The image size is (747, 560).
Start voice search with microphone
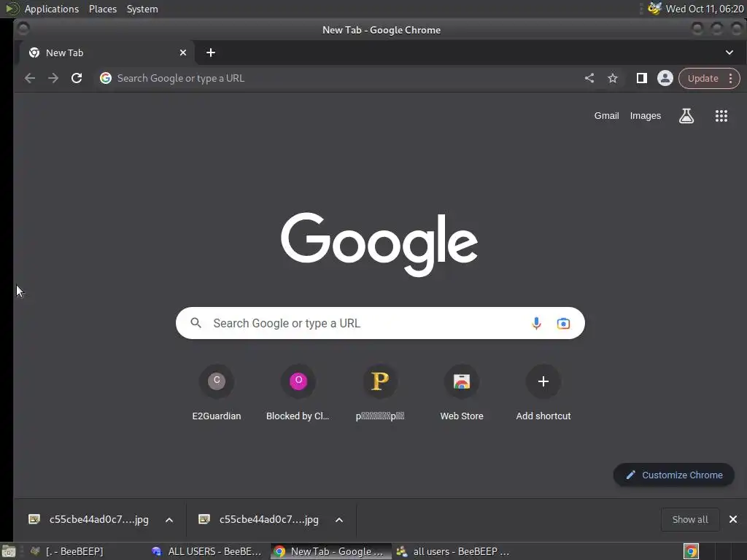tap(536, 323)
